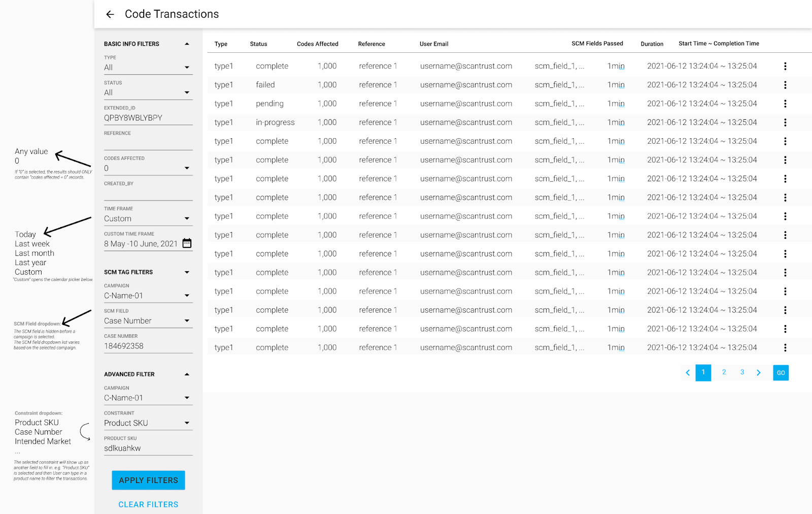Open the Type filter dropdown
The image size is (812, 514).
coord(187,67)
